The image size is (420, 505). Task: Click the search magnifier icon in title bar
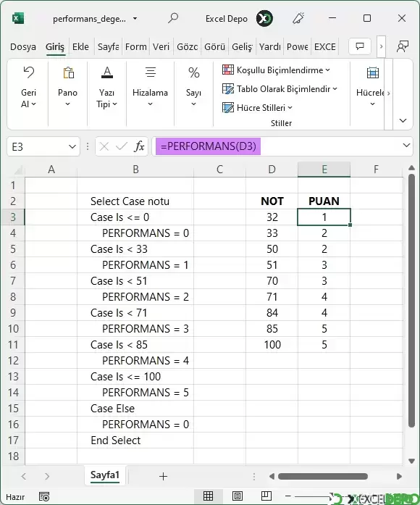[173, 18]
